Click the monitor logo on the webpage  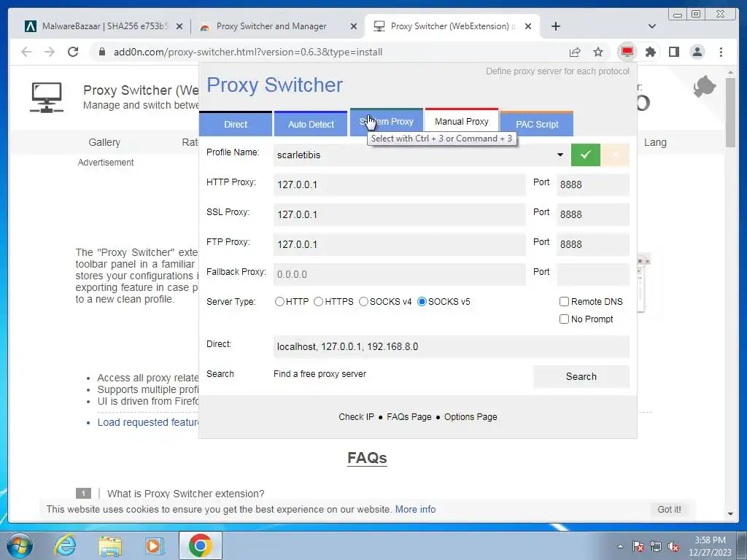coord(46,97)
